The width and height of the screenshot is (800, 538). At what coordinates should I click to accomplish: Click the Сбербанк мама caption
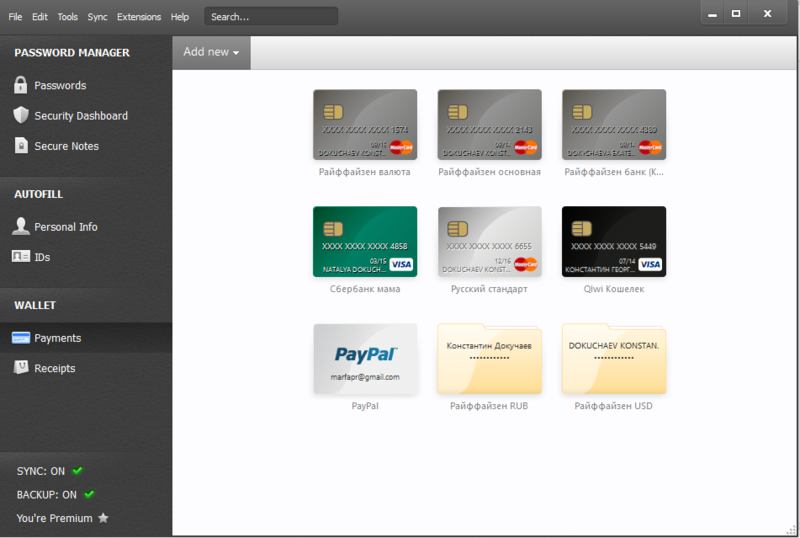coord(365,289)
